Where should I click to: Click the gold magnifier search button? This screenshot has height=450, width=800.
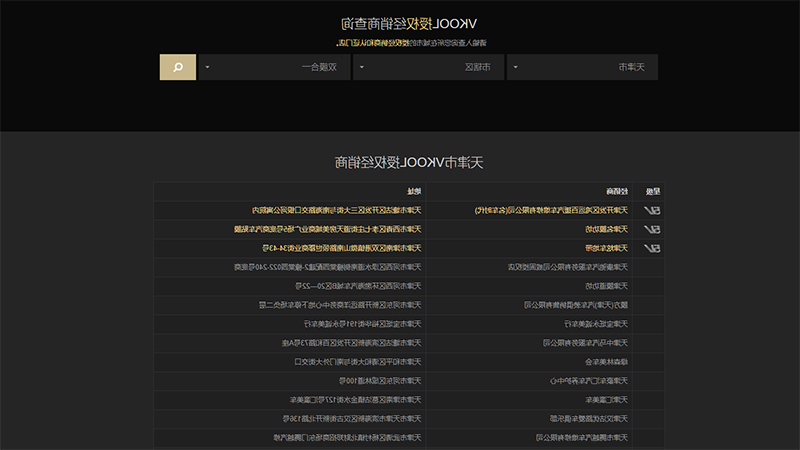pos(178,67)
